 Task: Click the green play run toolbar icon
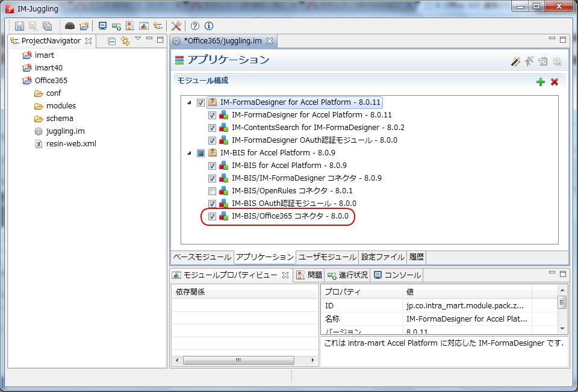tap(116, 26)
